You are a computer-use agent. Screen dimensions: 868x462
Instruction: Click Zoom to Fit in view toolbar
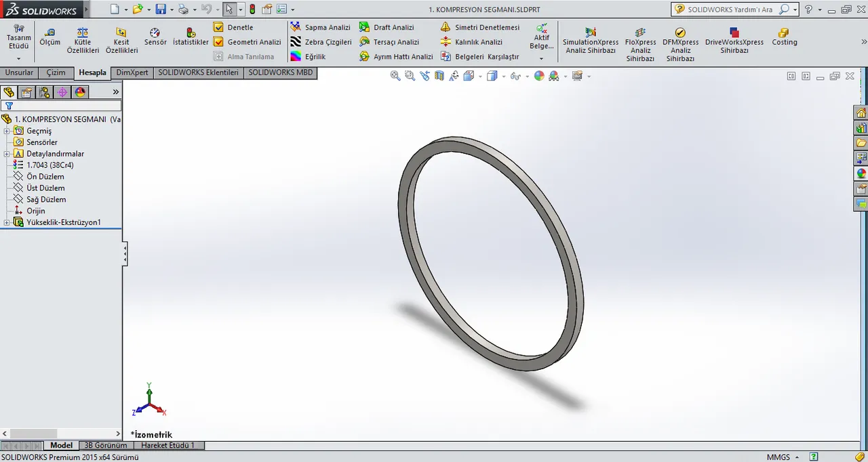[x=395, y=76]
